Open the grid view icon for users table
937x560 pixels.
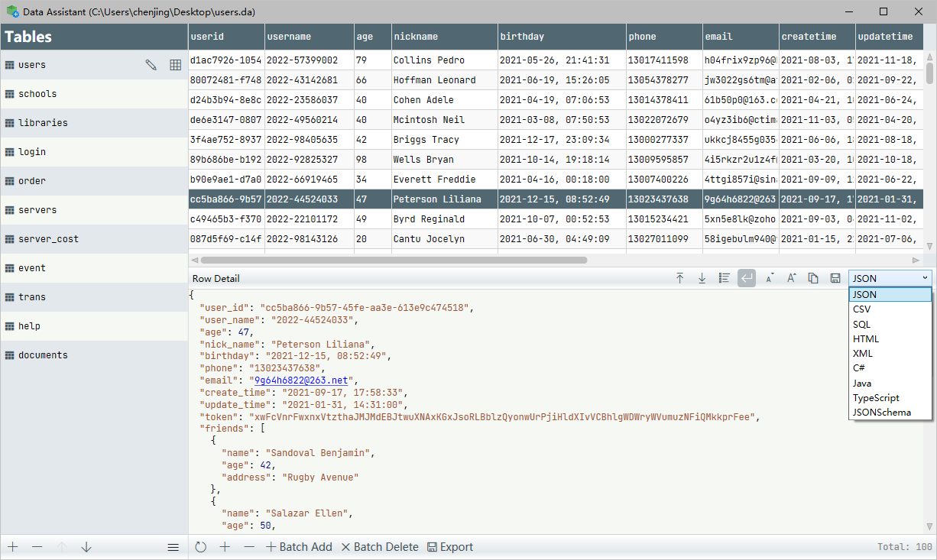click(x=175, y=65)
